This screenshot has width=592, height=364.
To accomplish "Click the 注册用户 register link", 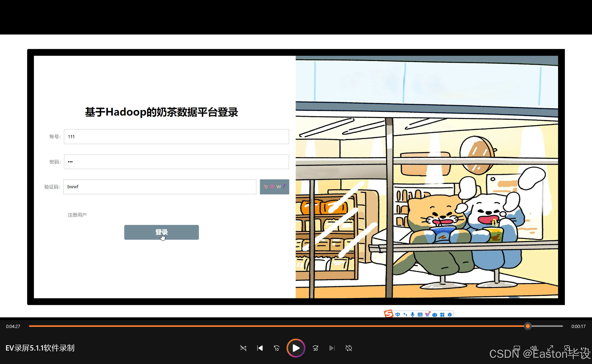I will click(x=77, y=215).
